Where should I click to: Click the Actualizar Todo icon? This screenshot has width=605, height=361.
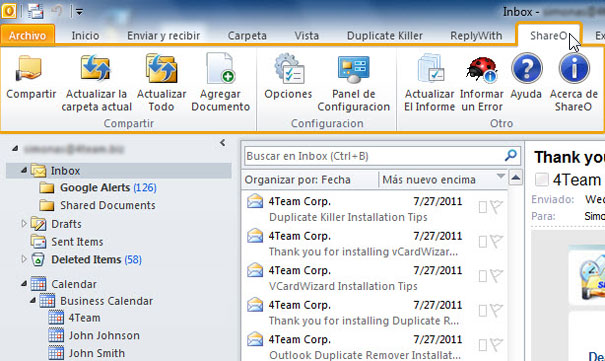click(161, 69)
